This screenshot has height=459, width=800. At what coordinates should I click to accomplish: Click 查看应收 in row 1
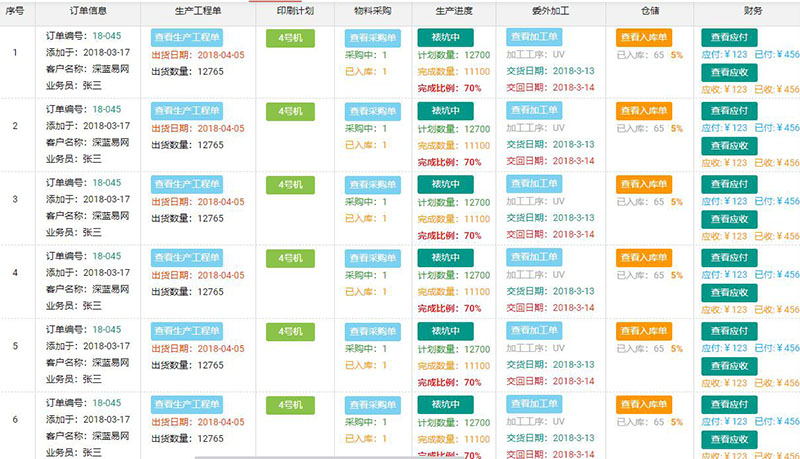(x=729, y=72)
